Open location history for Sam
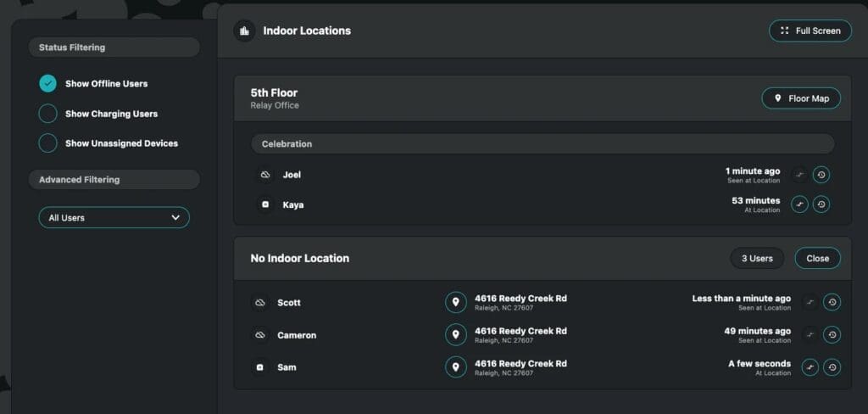Image resolution: width=868 pixels, height=414 pixels. click(832, 366)
